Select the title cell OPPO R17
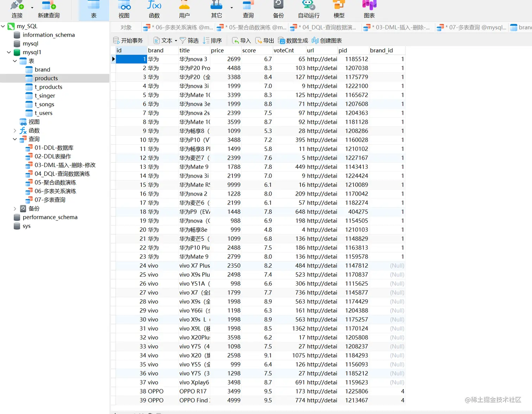Viewport: 532px width, 414px height. (194, 391)
